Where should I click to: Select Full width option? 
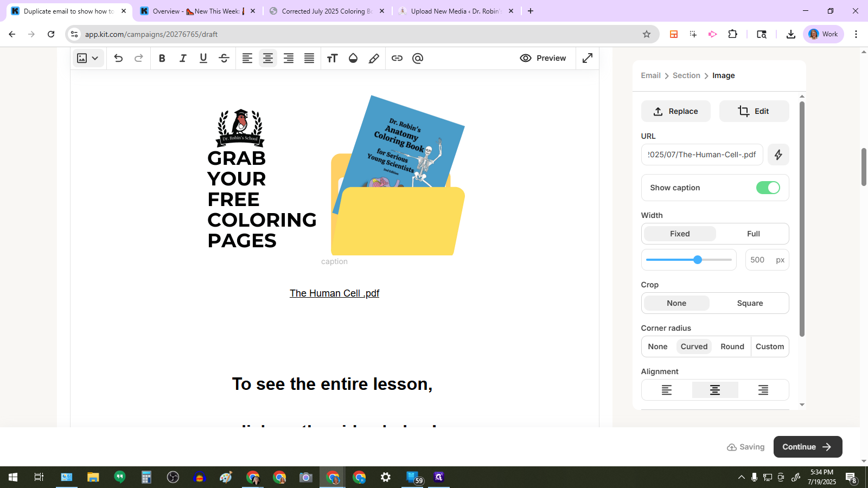(753, 234)
